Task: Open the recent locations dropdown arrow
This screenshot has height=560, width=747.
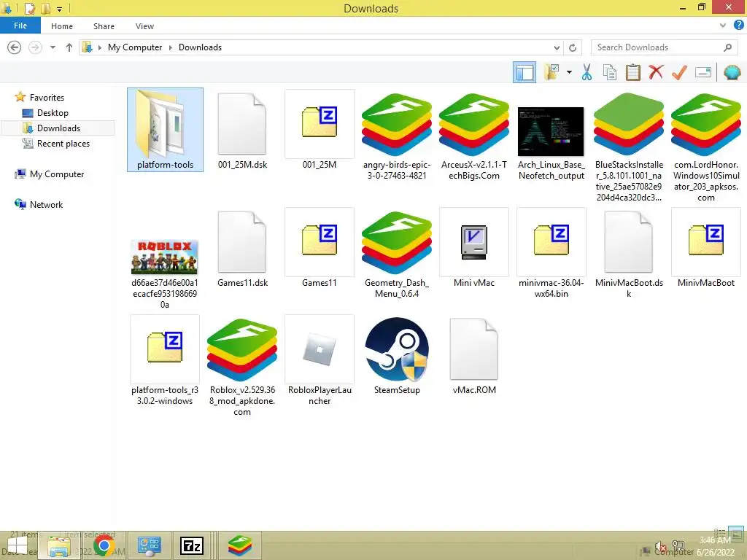Action: coord(53,47)
